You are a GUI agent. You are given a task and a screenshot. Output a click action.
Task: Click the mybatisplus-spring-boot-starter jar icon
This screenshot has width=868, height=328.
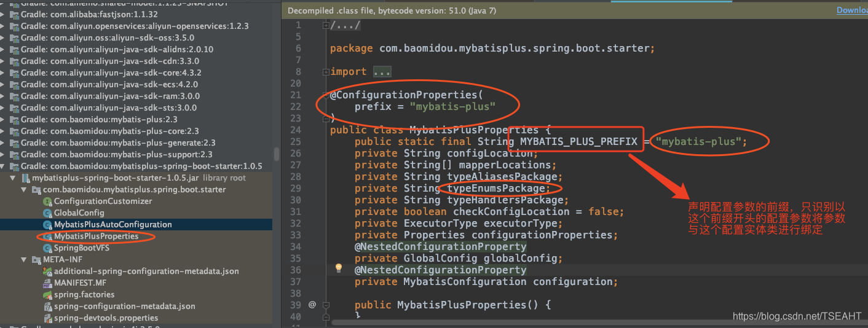25,178
